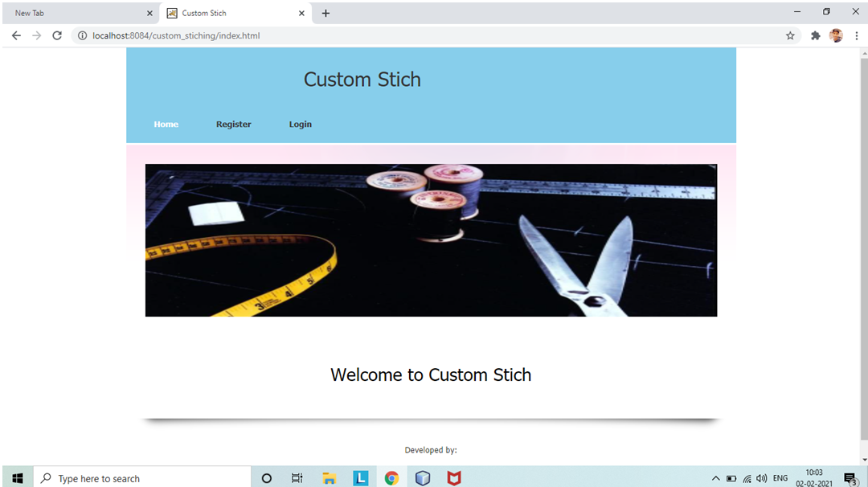Open File Explorer from the taskbar
Viewport: 868px width, 487px height.
[330, 478]
